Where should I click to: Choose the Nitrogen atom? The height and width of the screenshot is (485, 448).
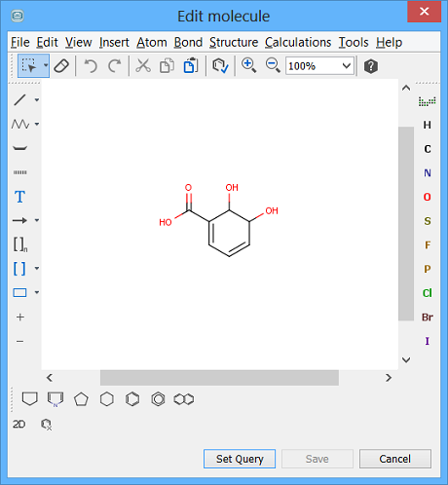click(428, 173)
